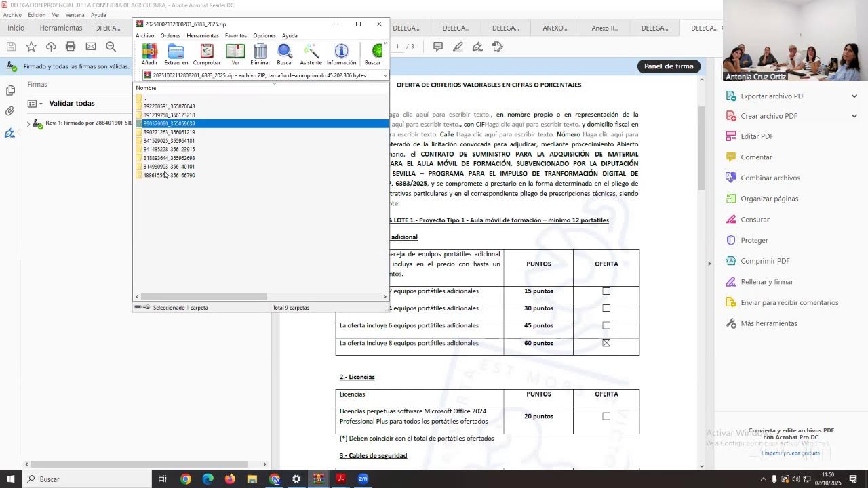The image size is (868, 488).
Task: Click the print icon in Acrobat toolbar
Action: [x=71, y=46]
